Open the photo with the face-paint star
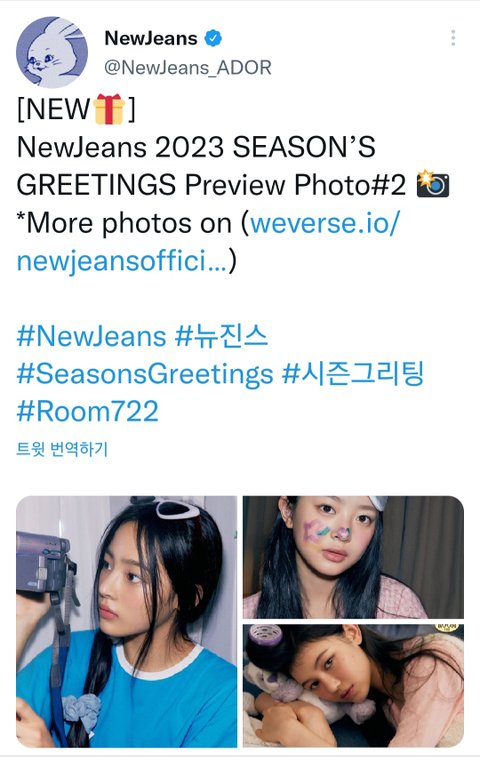This screenshot has height=761, width=480. click(x=353, y=557)
